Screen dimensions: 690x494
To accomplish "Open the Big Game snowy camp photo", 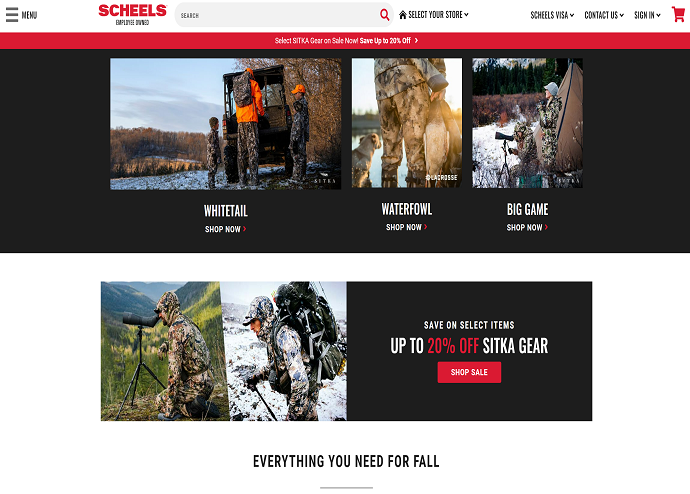I will pos(527,123).
